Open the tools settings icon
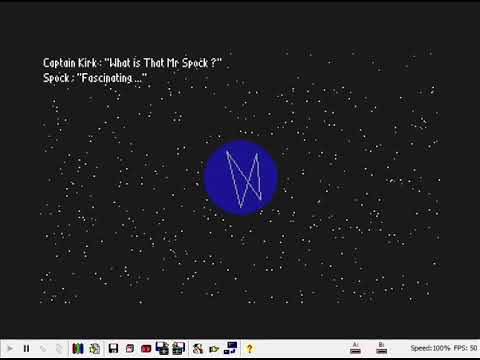Screen dimensions: 480x360 point(198,349)
